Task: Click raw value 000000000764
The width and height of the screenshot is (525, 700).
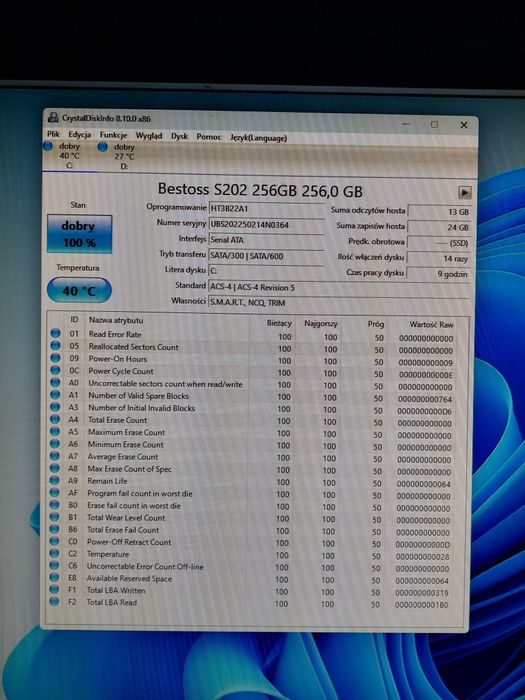Action: coord(425,399)
